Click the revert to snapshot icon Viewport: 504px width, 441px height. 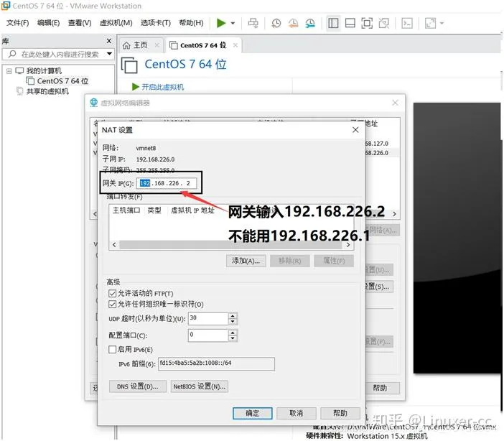point(293,23)
